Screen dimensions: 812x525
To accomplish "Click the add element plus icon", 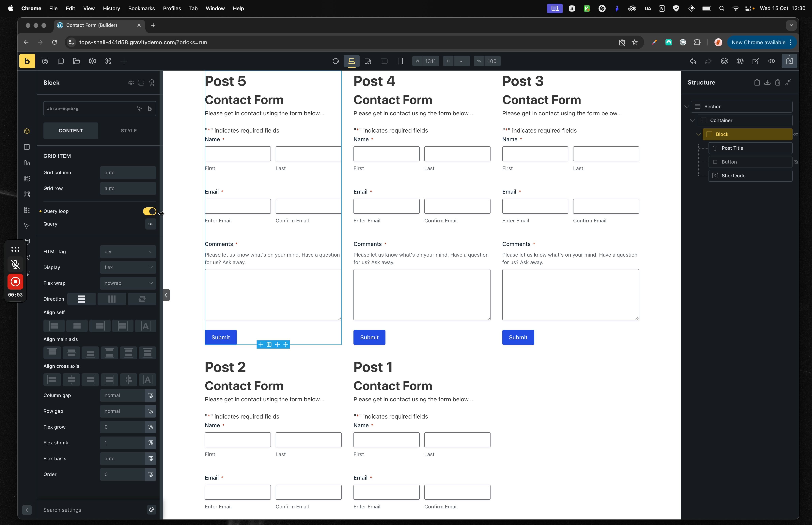I will tap(124, 61).
